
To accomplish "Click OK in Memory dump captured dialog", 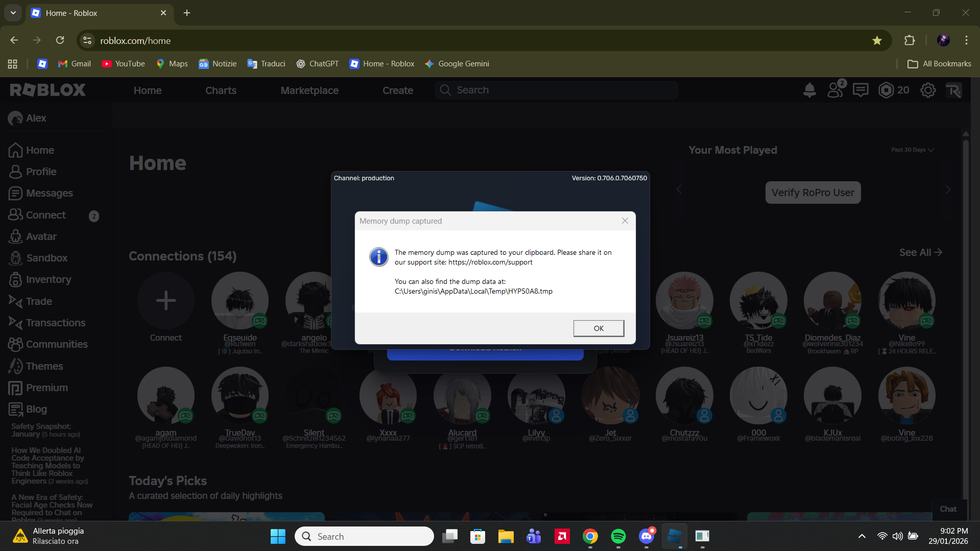I will pos(599,328).
